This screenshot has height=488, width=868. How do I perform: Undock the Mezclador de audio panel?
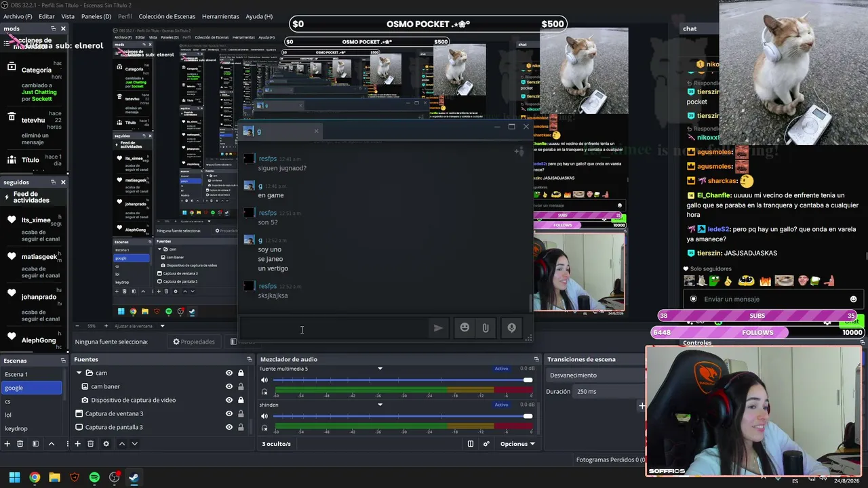click(536, 359)
